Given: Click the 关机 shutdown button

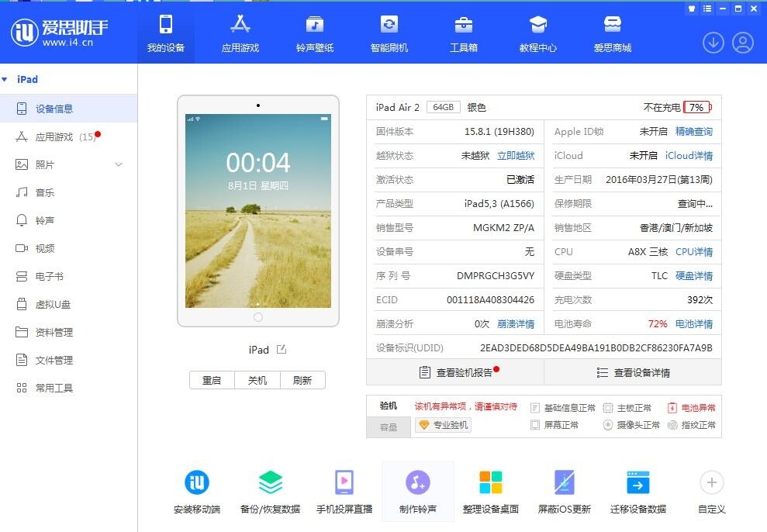Looking at the screenshot, I should (257, 380).
